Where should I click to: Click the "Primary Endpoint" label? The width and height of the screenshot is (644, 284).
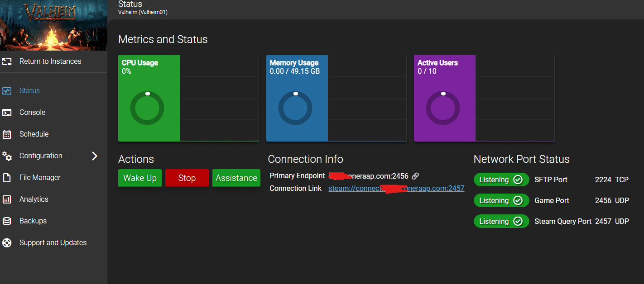298,176
